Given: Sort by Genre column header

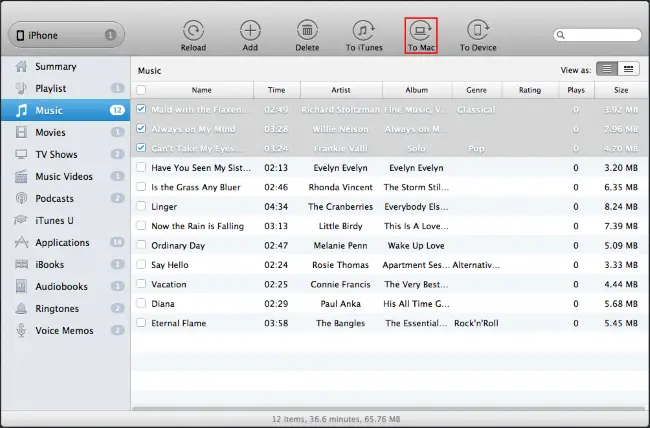Looking at the screenshot, I should (x=476, y=90).
